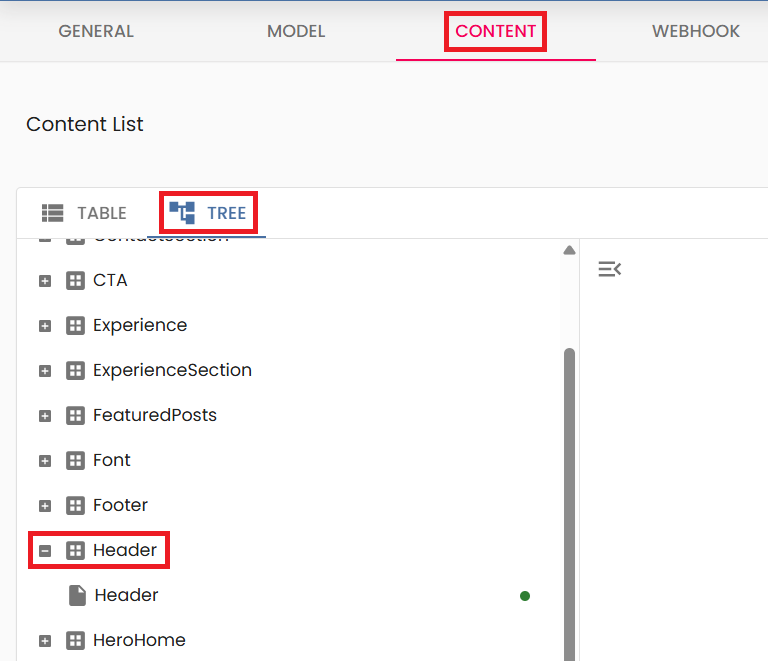
Task: Expand the CTA tree node
Action: tap(45, 281)
